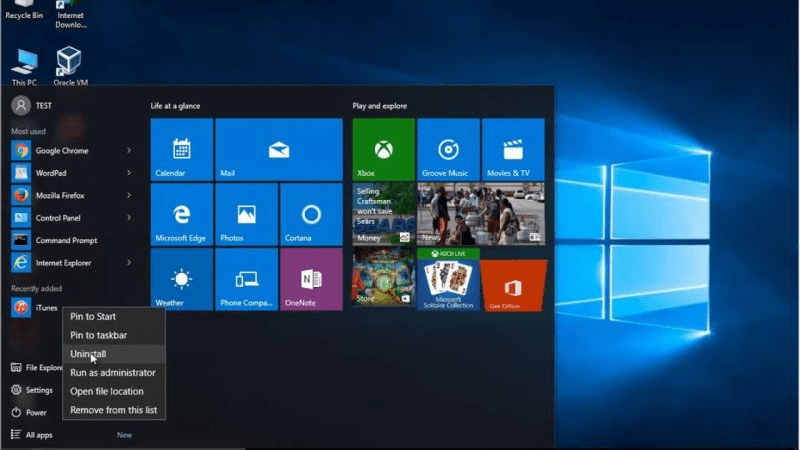The height and width of the screenshot is (450, 800).
Task: Open the Mail tile
Action: (278, 149)
